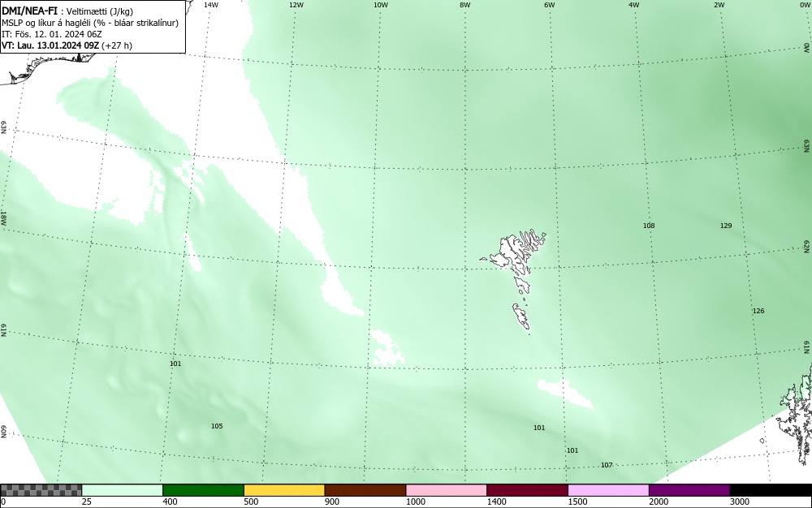This screenshot has width=812, height=508.
Task: Click the legend value 2000
Action: pos(659,502)
